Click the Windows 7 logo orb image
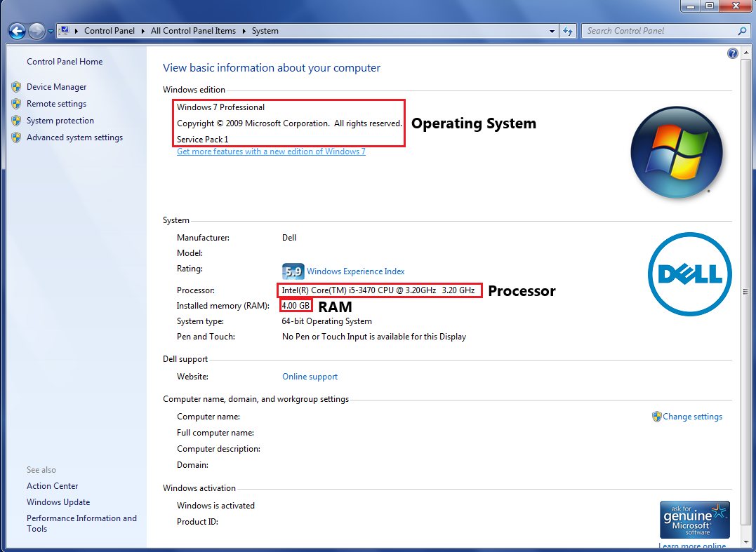Image resolution: width=756 pixels, height=552 pixels. click(x=677, y=152)
